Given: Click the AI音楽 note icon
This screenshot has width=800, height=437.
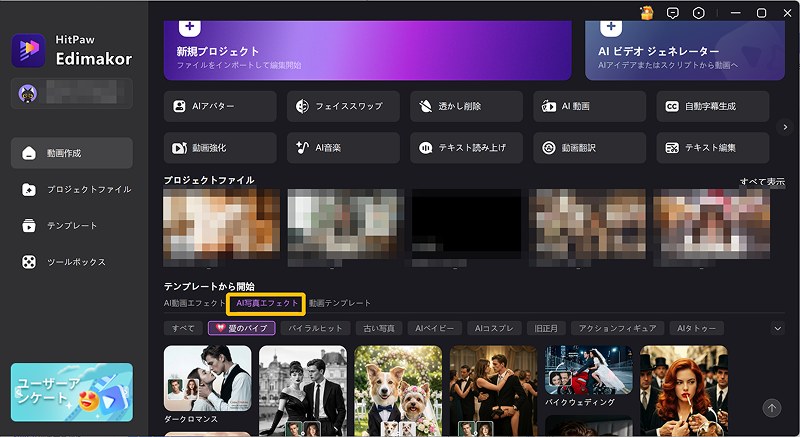Looking at the screenshot, I should pos(302,147).
